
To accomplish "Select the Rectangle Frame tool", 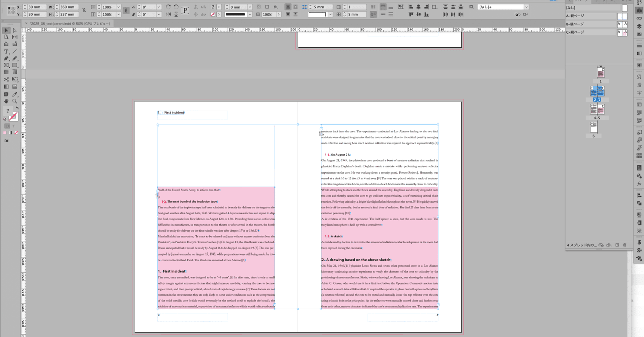I will click(x=6, y=66).
